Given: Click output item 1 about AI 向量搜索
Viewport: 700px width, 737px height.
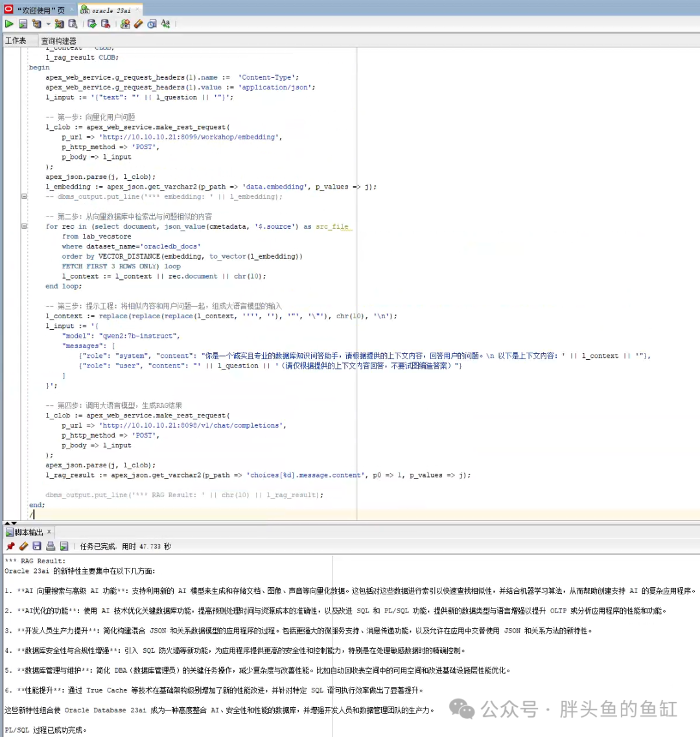Looking at the screenshot, I should [350, 591].
